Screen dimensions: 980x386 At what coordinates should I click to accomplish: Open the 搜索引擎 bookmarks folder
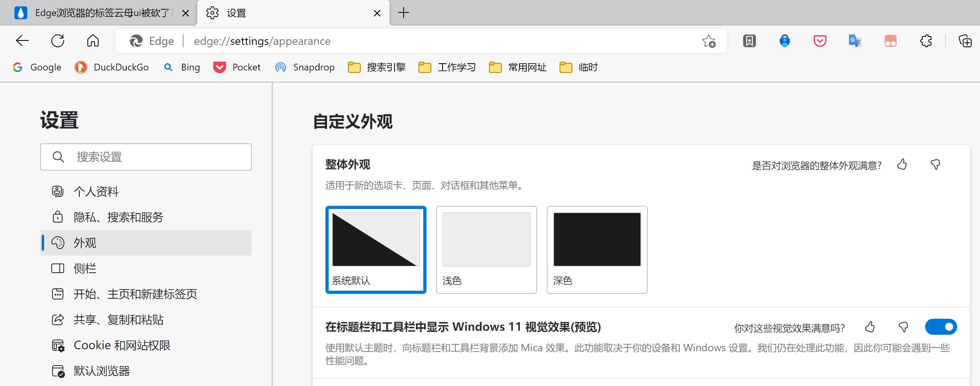(377, 67)
